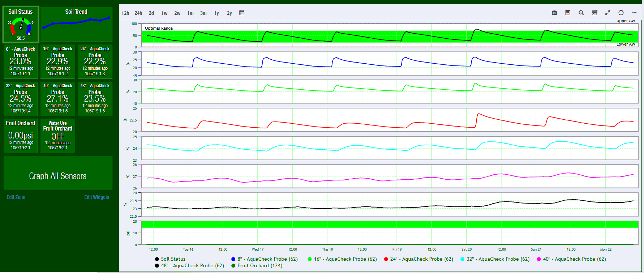
Task: Select the 24h time range
Action: click(138, 13)
